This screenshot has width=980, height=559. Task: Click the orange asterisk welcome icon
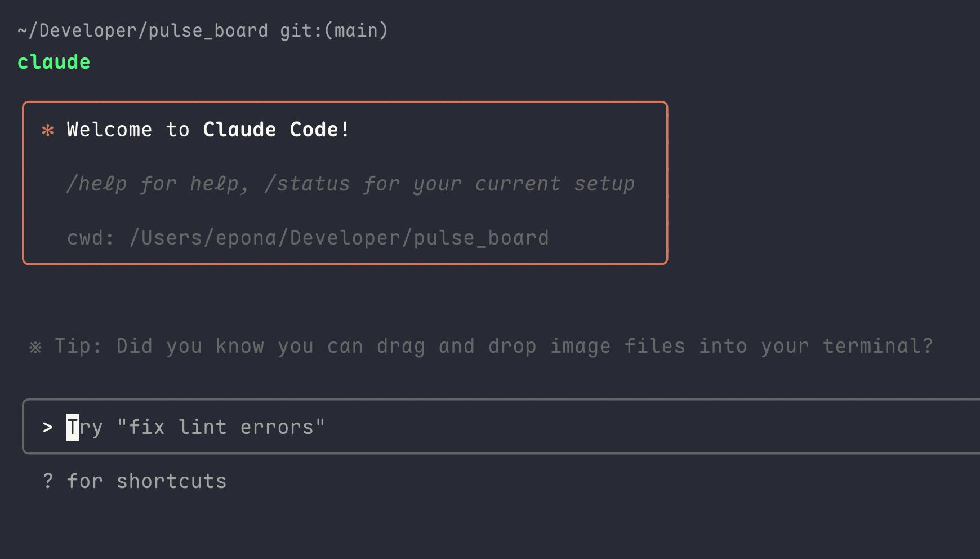click(x=48, y=131)
